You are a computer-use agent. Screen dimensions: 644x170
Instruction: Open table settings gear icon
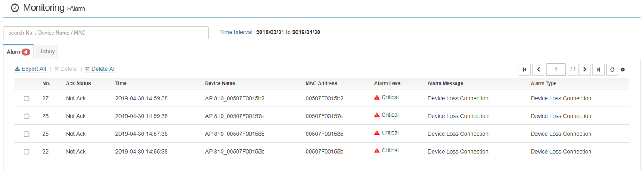(x=623, y=70)
